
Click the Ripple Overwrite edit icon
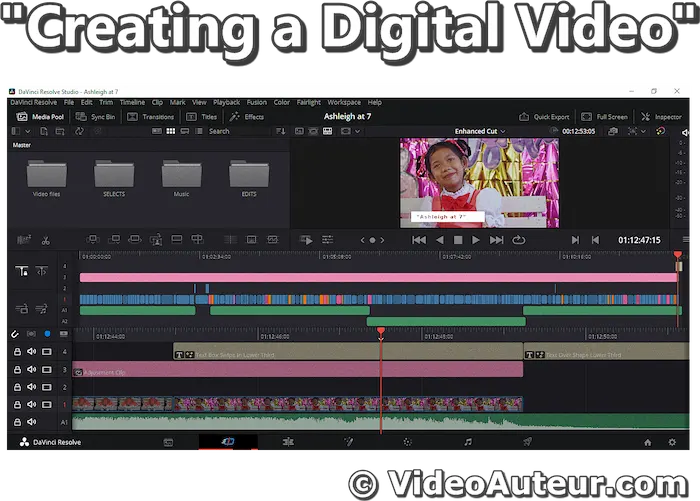tap(135, 240)
